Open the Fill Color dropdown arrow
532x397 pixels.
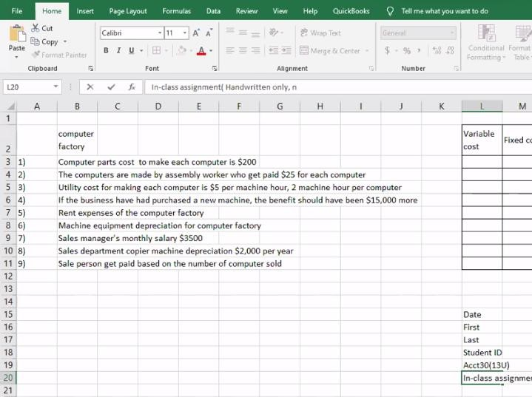point(191,51)
